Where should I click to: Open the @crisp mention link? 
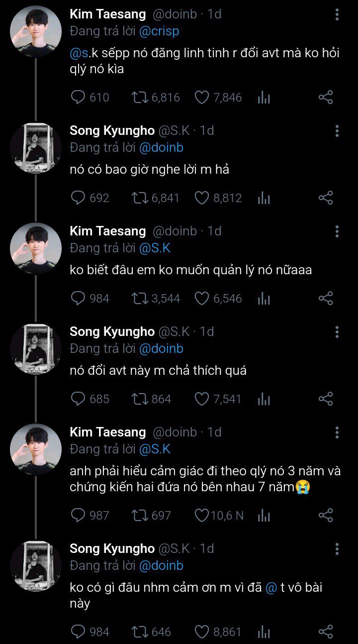(x=159, y=31)
